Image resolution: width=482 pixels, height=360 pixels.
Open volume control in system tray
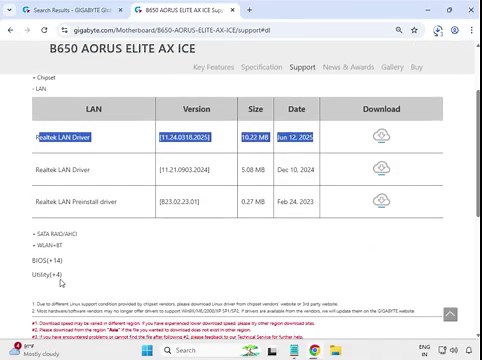(454, 350)
